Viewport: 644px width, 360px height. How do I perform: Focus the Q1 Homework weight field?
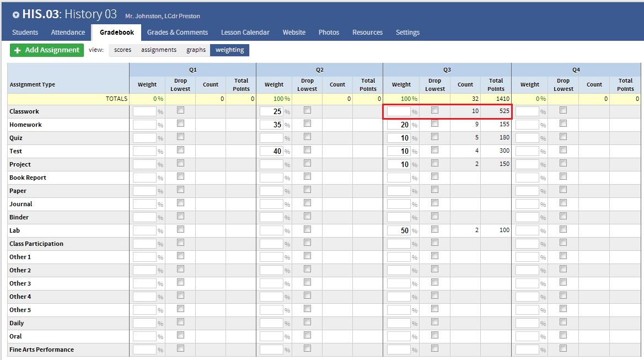coord(144,125)
